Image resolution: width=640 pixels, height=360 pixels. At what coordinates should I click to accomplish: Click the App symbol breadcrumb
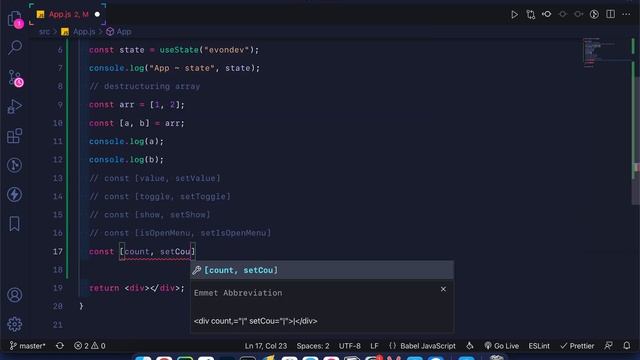tap(119, 32)
